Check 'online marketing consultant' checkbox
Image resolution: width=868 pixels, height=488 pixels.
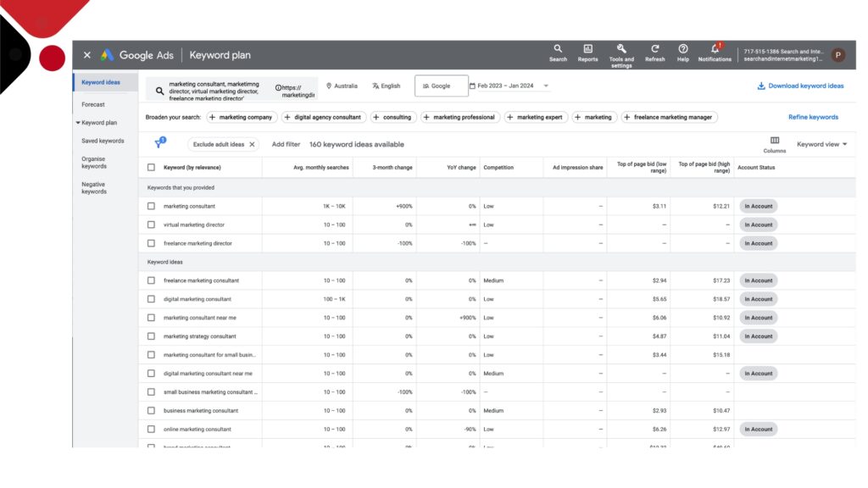click(x=151, y=429)
